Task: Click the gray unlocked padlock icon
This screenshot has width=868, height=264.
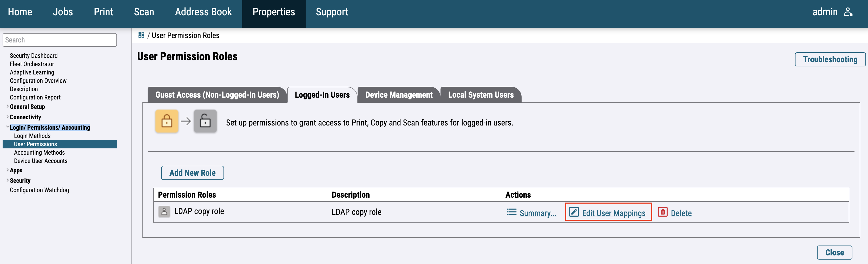Action: 205,121
